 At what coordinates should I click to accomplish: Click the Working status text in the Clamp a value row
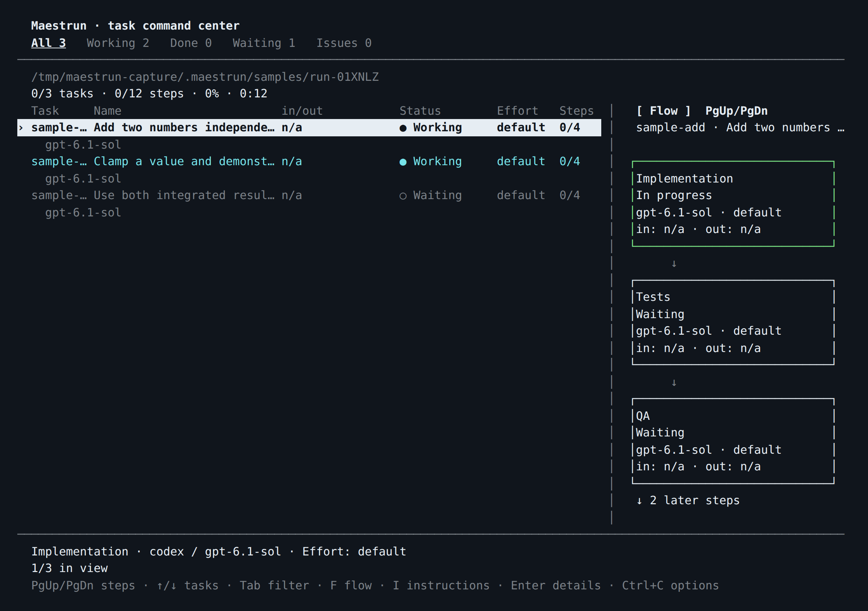[x=437, y=162]
